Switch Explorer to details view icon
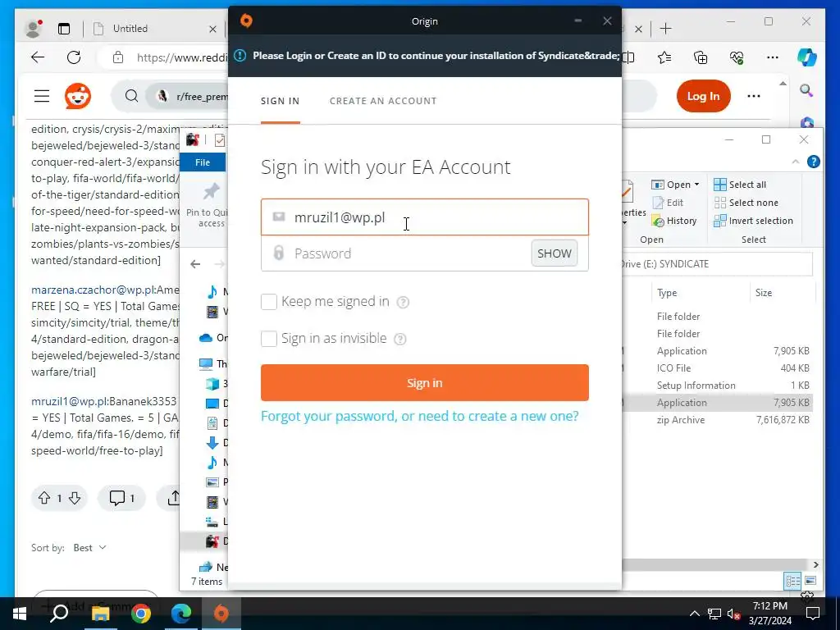 click(x=793, y=581)
